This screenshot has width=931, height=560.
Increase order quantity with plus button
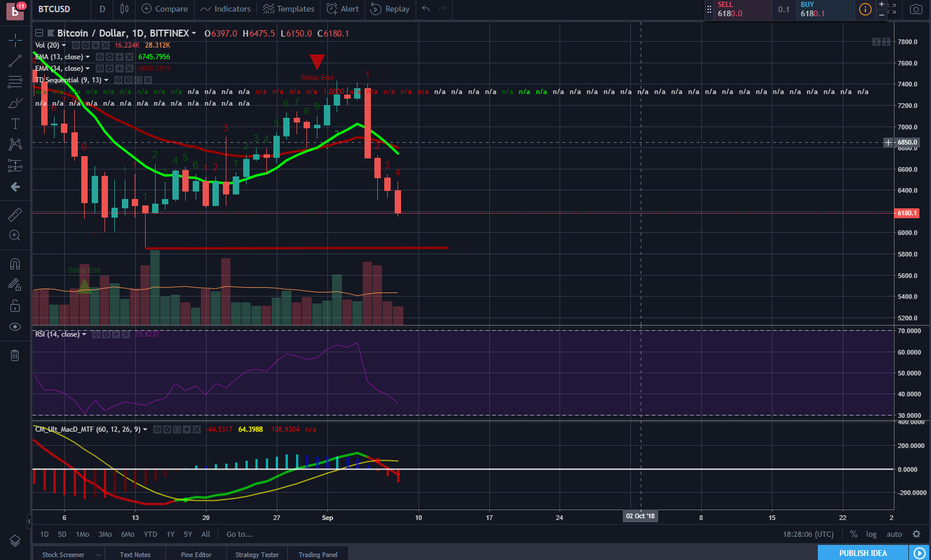click(882, 5)
